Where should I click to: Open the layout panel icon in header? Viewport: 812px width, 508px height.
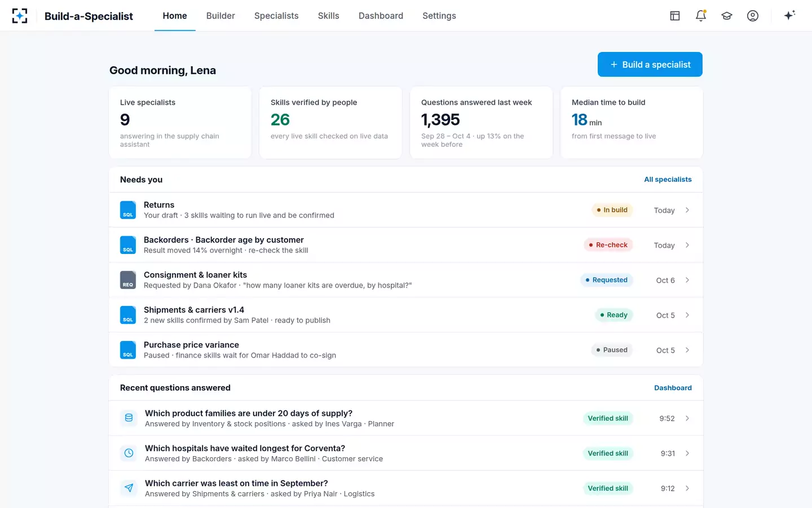tap(675, 16)
